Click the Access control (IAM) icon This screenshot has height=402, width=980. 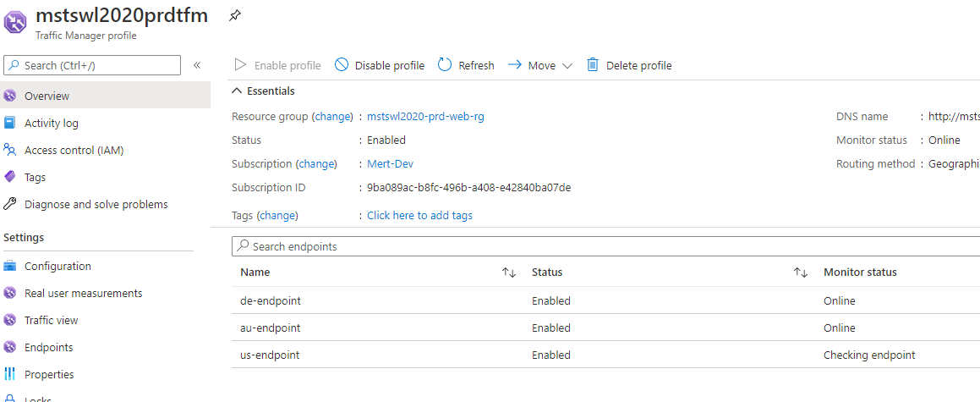(9, 150)
